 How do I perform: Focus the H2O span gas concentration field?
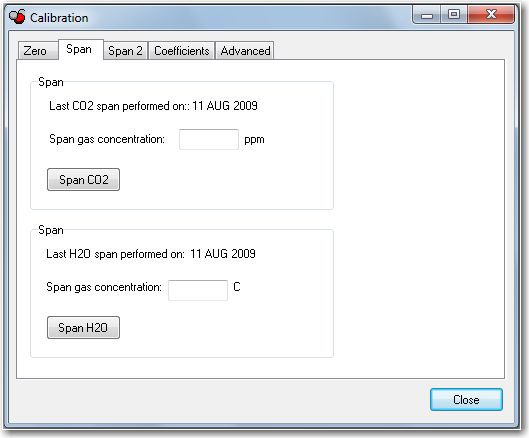tap(198, 290)
